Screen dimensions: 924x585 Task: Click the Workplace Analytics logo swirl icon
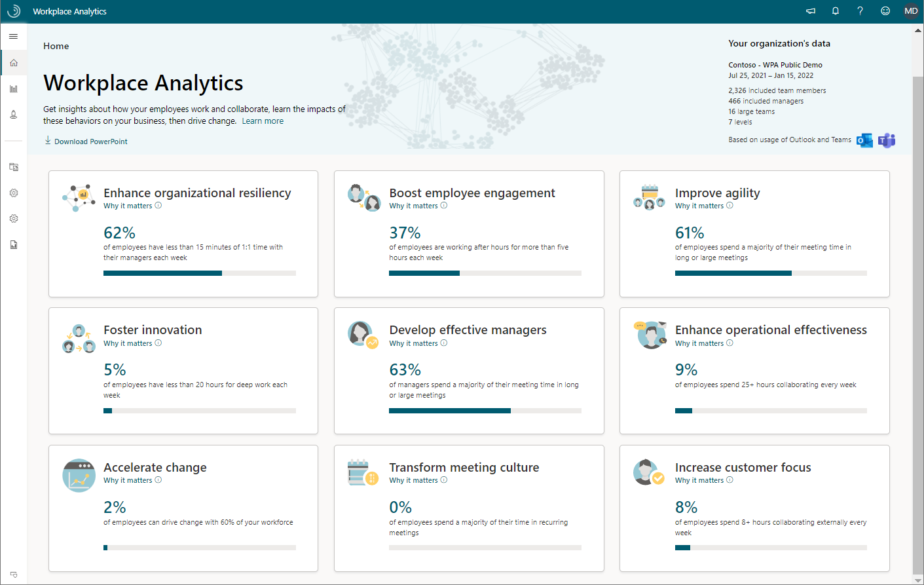coord(13,11)
